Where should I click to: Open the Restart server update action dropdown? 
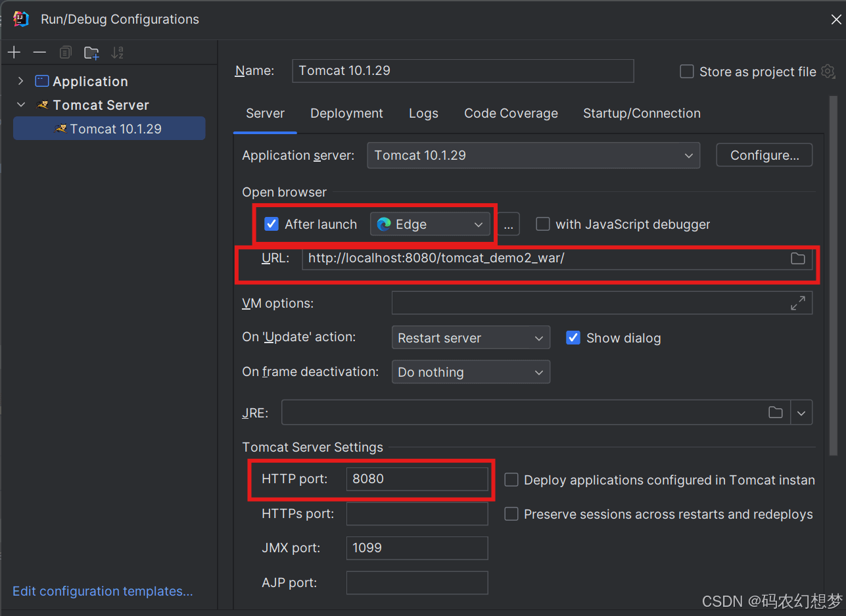tap(471, 338)
